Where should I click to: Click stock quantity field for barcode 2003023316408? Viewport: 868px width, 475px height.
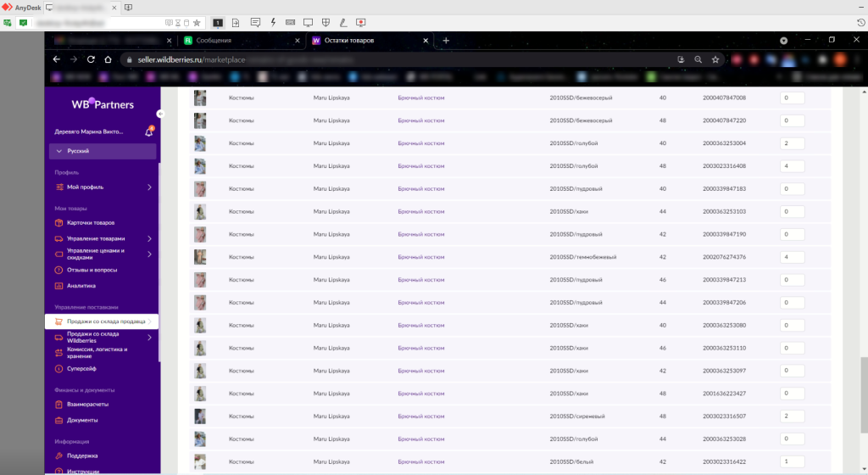point(791,166)
